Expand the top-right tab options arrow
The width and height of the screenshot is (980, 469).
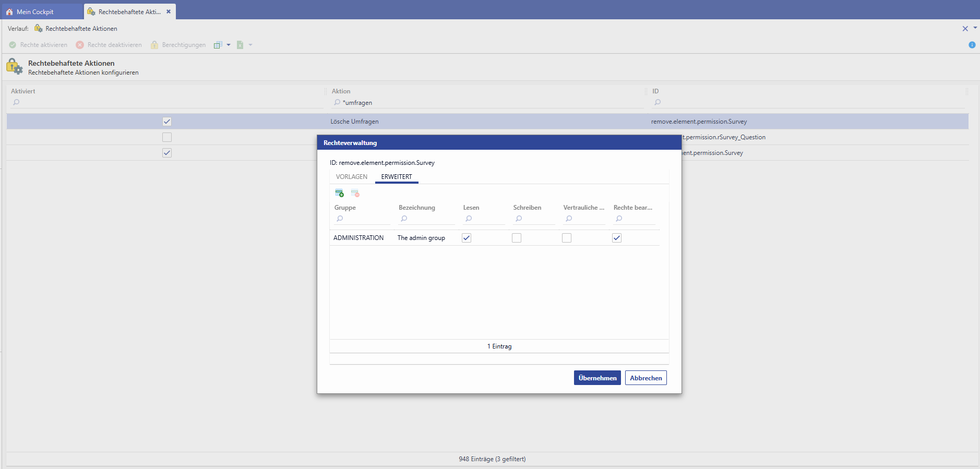(x=975, y=28)
